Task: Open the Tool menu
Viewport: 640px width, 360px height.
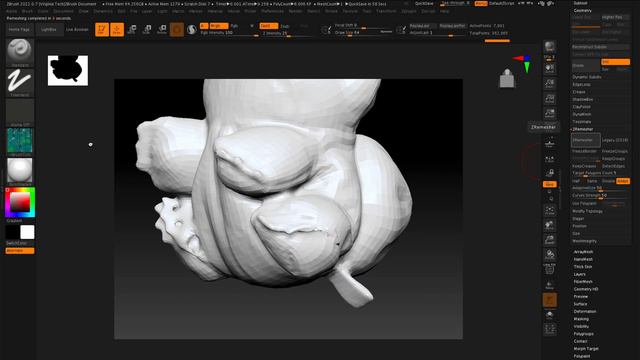Action: click(x=367, y=11)
